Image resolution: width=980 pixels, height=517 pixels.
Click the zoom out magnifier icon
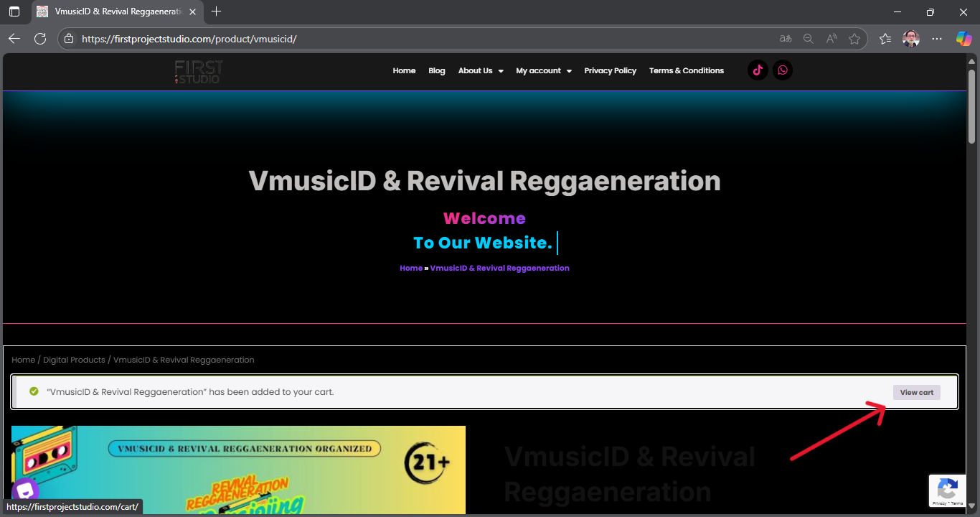809,39
